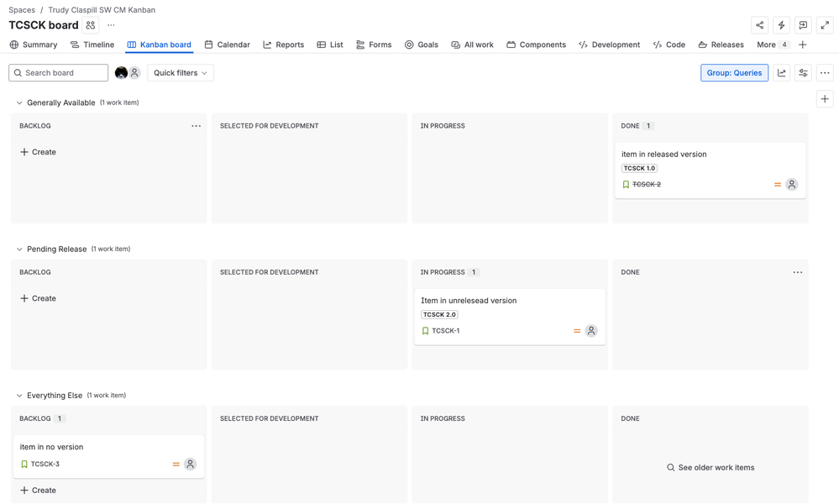
Task: Open Development tab
Action: click(609, 45)
